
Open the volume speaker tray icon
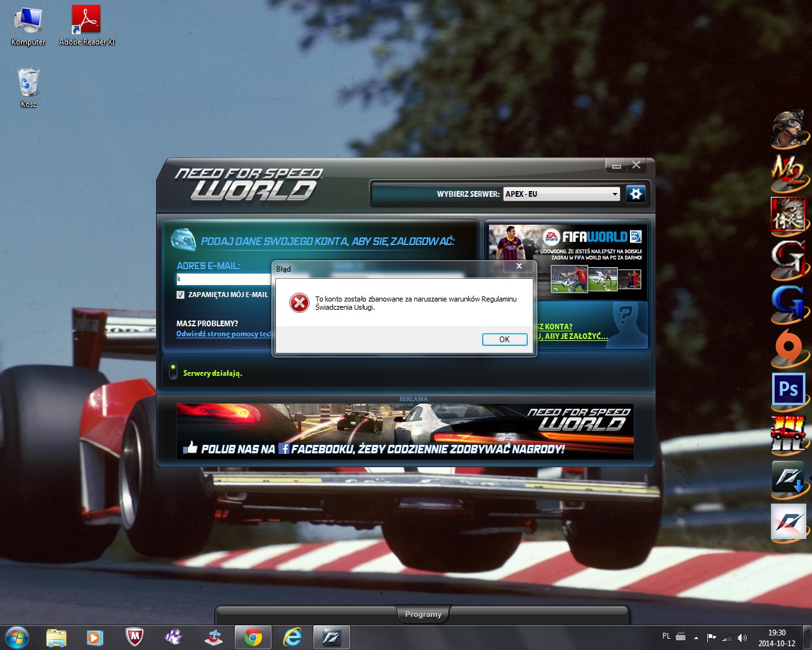tap(742, 637)
